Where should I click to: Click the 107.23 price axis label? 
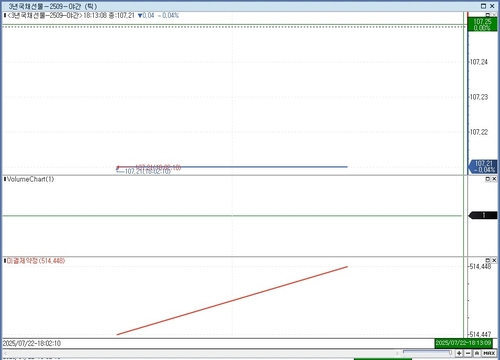479,97
